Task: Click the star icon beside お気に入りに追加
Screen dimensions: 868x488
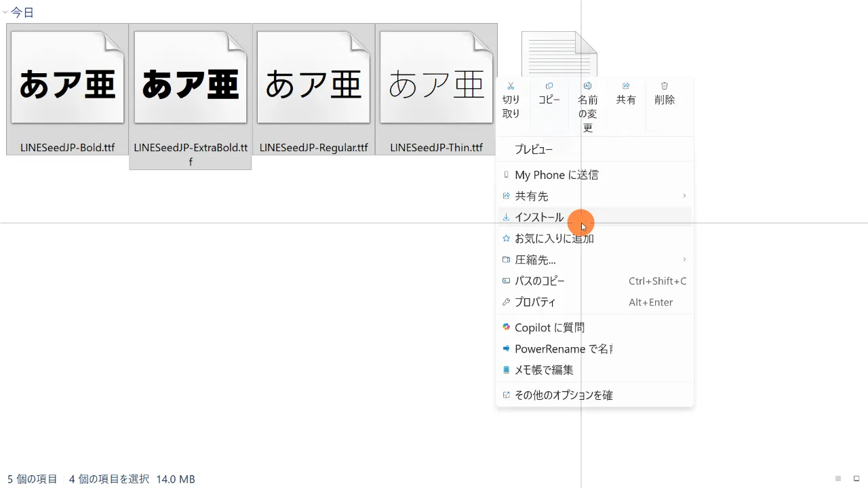Action: [506, 238]
